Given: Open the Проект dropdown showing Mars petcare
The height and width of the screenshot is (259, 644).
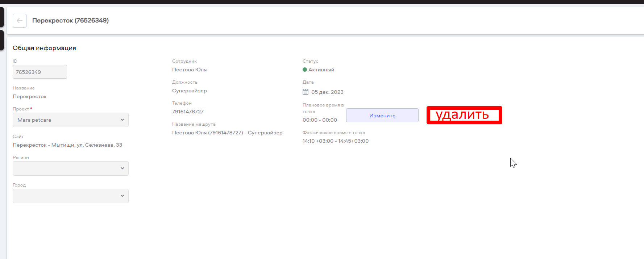Looking at the screenshot, I should pos(71,120).
